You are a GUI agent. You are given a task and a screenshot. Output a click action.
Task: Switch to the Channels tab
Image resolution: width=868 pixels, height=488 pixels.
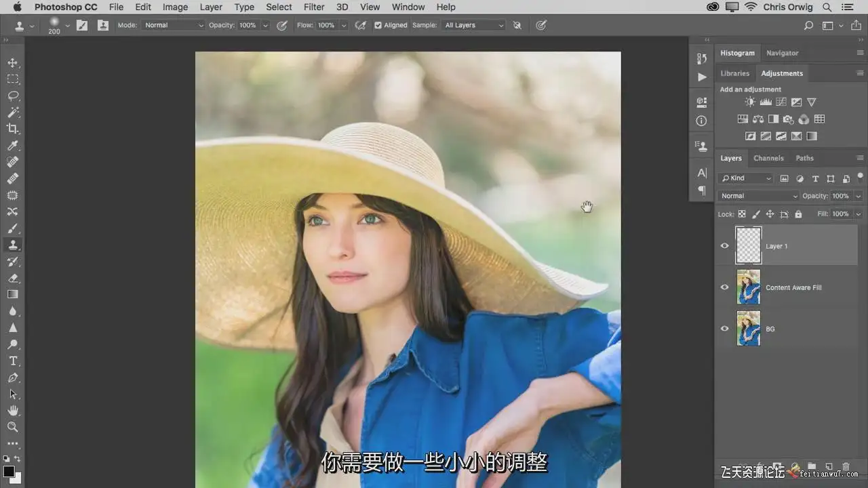(768, 158)
